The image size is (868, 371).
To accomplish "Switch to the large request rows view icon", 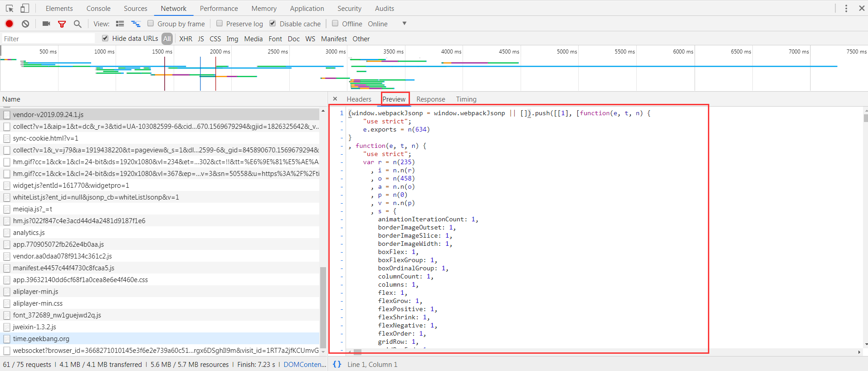I will 120,24.
